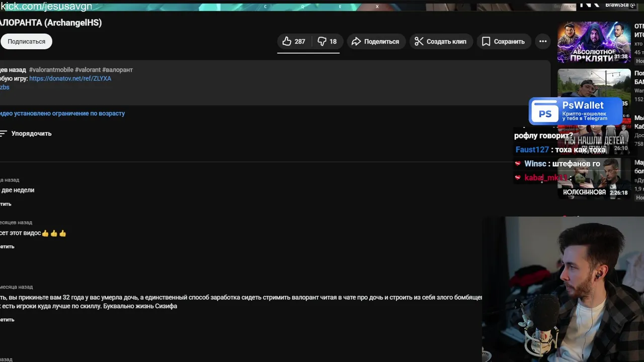Click the Winsc chat username
This screenshot has width=644, height=362.
pyautogui.click(x=535, y=163)
